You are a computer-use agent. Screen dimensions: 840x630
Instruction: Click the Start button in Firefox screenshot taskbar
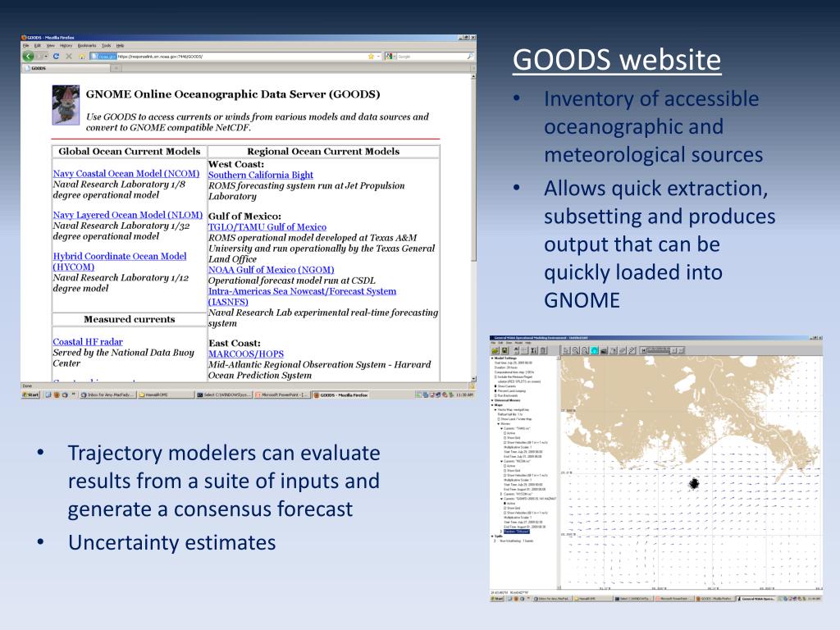tap(30, 395)
